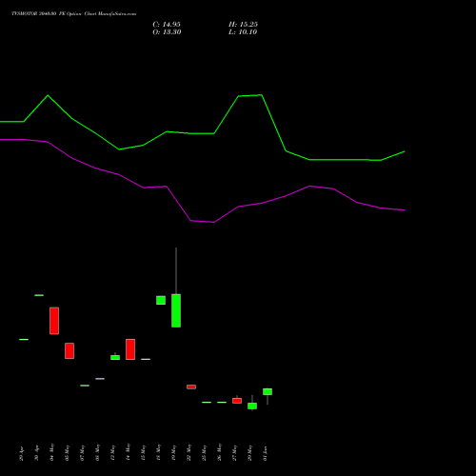Click the low value L: 10.10

[x=243, y=32]
